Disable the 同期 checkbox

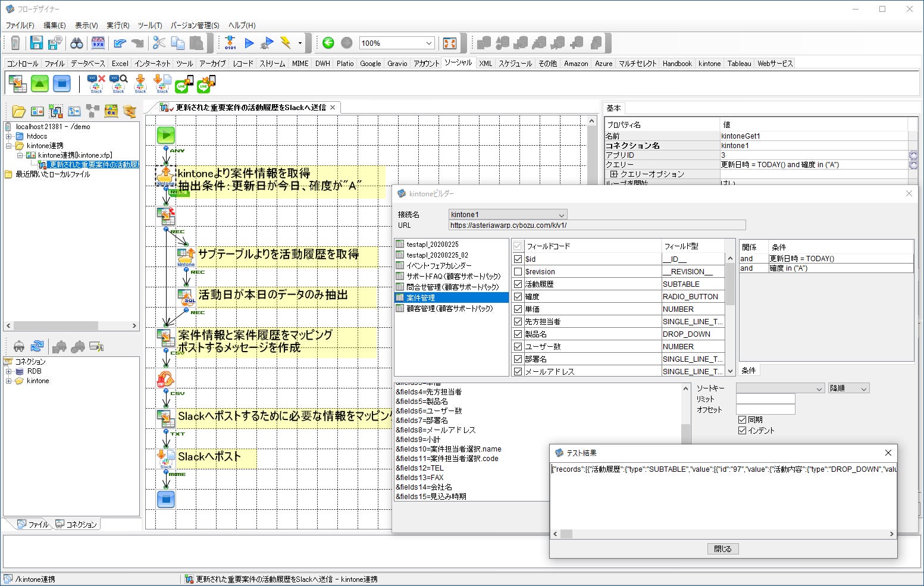(743, 419)
